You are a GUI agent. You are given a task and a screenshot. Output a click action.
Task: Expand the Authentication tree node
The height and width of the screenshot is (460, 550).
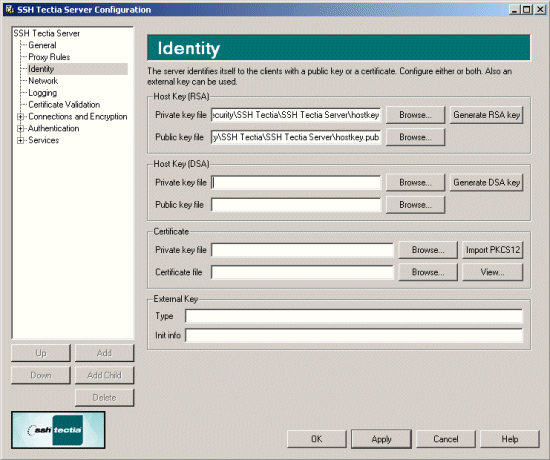[x=20, y=128]
